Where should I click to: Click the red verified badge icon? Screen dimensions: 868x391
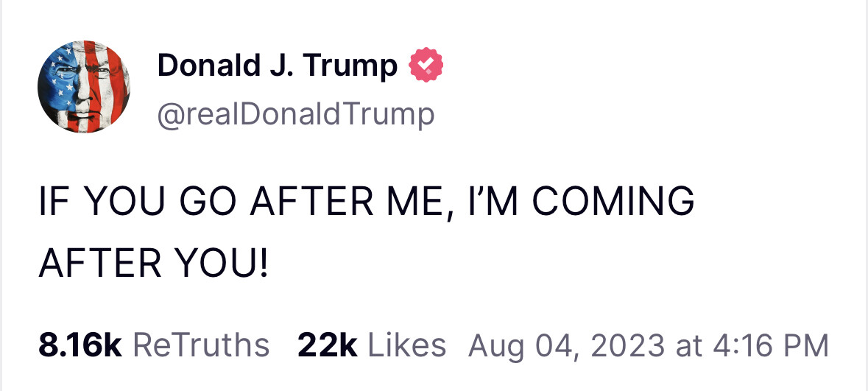(x=424, y=66)
